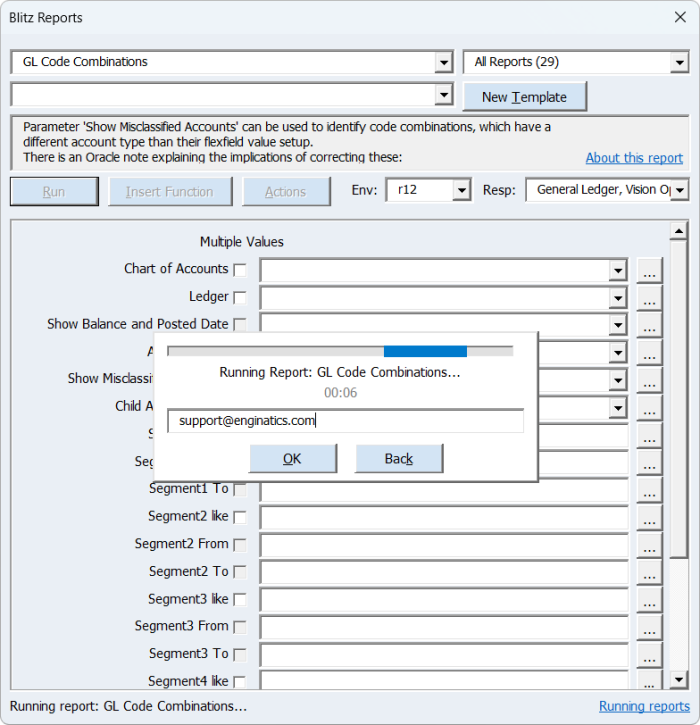This screenshot has height=725, width=700.
Task: Open the About this report link
Action: coord(634,158)
